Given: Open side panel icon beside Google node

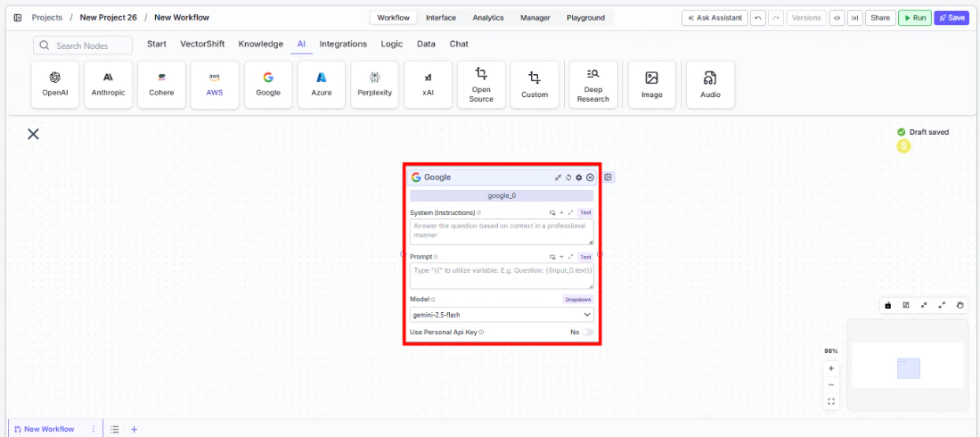Looking at the screenshot, I should click(x=608, y=177).
